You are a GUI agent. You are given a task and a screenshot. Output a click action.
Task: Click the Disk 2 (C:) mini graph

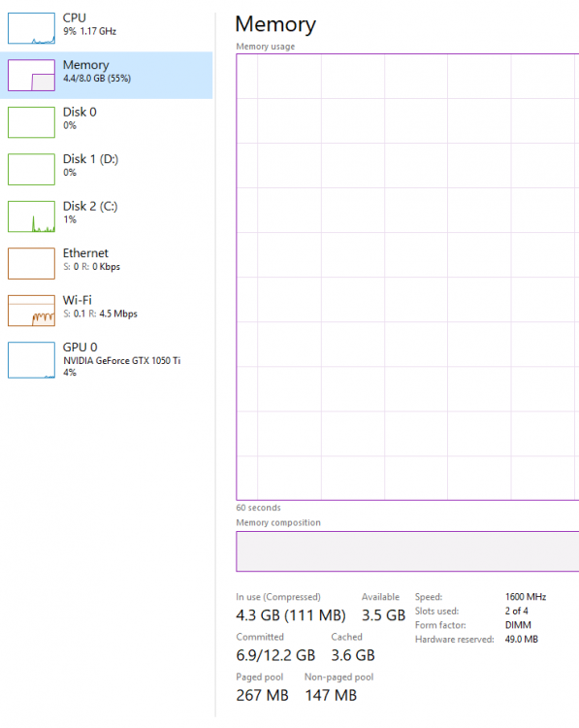tap(31, 216)
